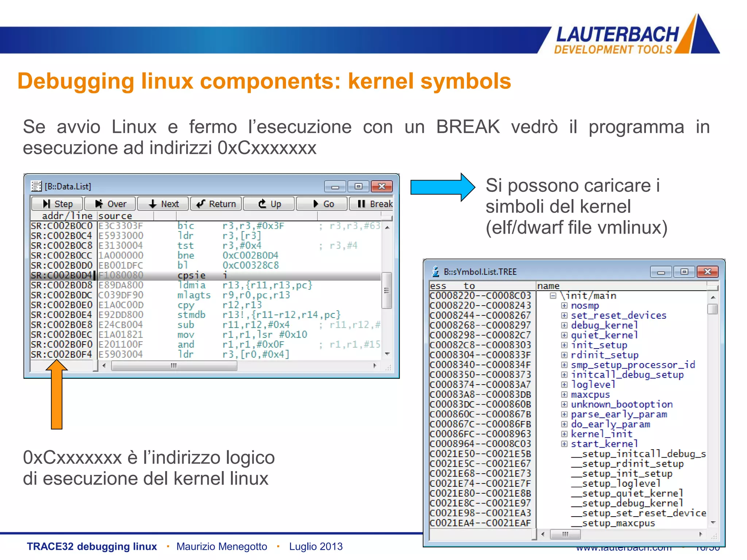Click the addr/line column header

64,216
